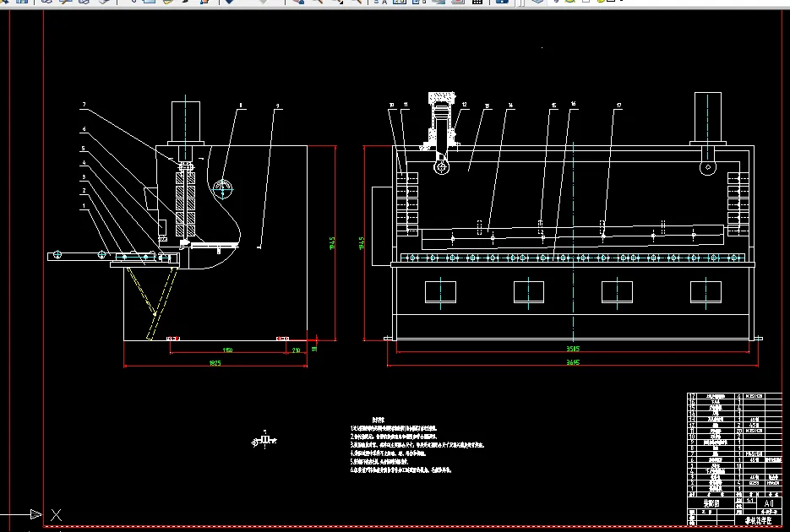790x532 pixels.
Task: Click part label 4 in side view
Action: (x=84, y=163)
